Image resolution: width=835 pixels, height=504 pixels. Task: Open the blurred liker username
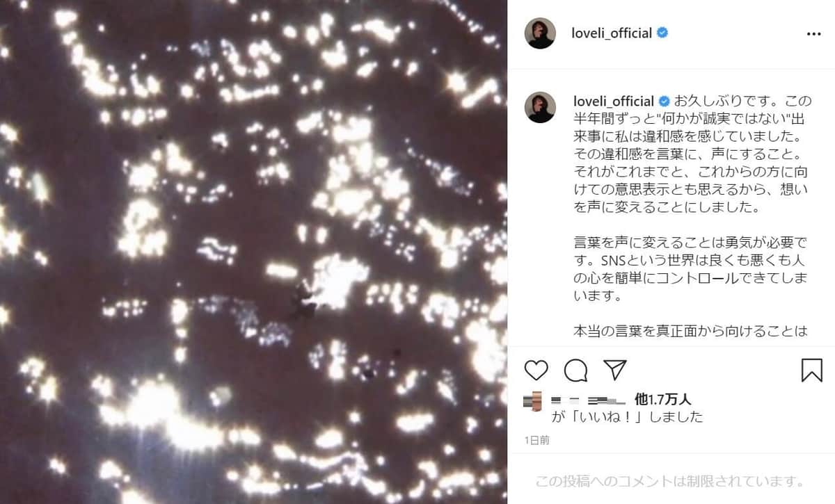point(590,400)
